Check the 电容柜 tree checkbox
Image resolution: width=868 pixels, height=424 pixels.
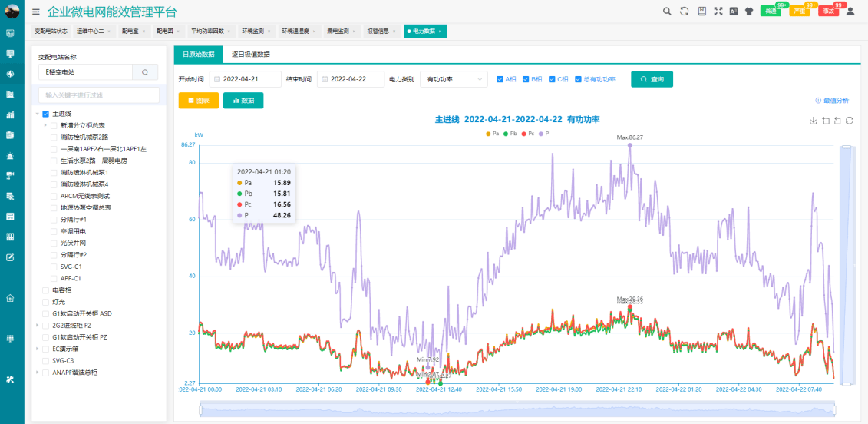tap(46, 290)
